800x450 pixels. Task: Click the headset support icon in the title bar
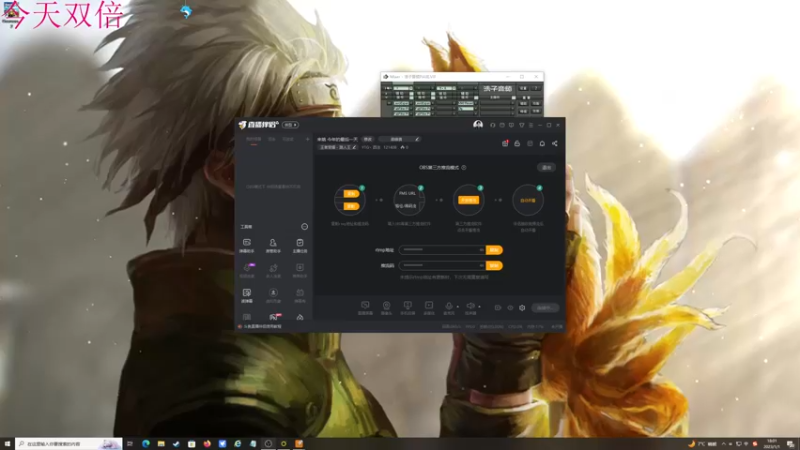click(x=492, y=125)
